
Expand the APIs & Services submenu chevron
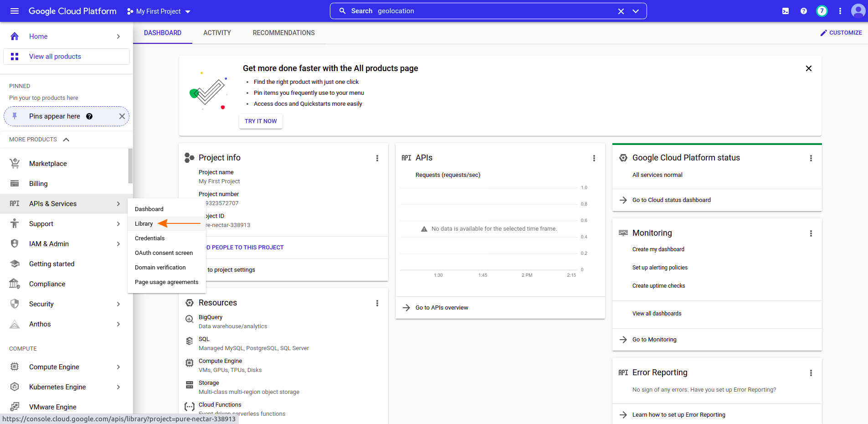click(x=118, y=204)
